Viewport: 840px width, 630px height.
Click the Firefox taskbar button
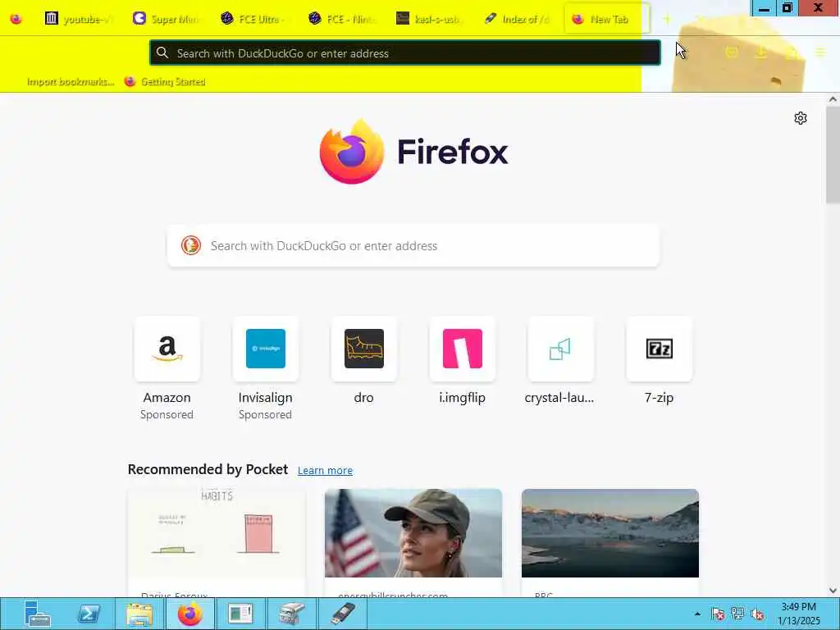click(x=190, y=614)
